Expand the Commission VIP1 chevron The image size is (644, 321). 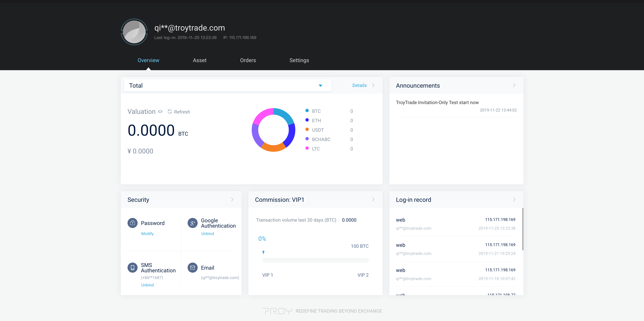373,199
